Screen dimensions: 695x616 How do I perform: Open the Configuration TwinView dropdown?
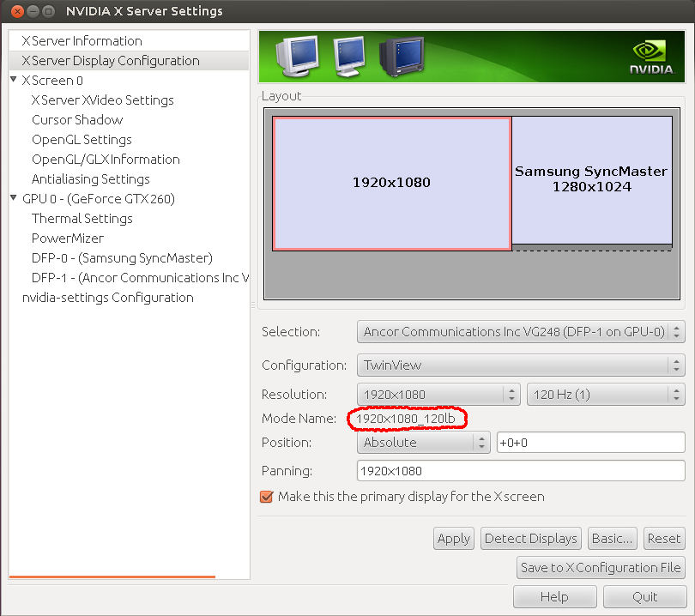coord(521,365)
